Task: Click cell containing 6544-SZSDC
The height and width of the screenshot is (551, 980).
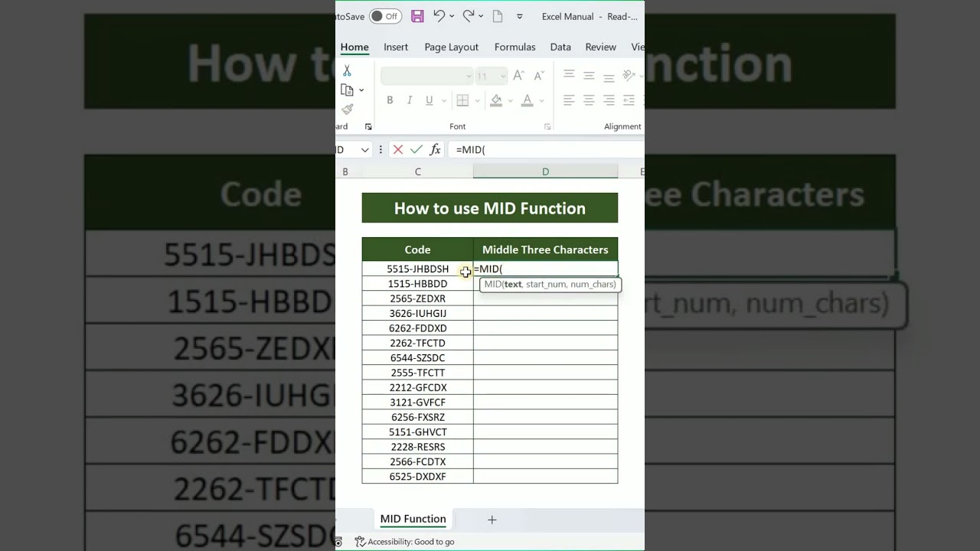Action: (417, 357)
